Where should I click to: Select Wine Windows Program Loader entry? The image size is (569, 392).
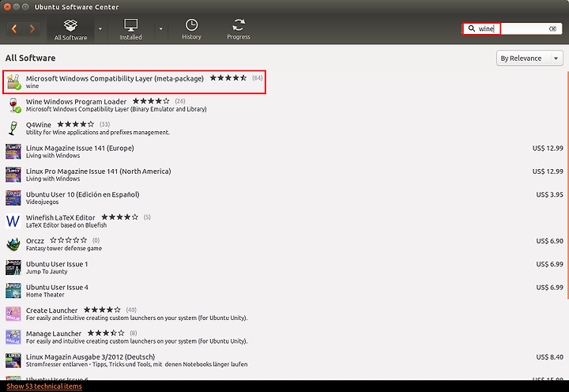tap(76, 102)
